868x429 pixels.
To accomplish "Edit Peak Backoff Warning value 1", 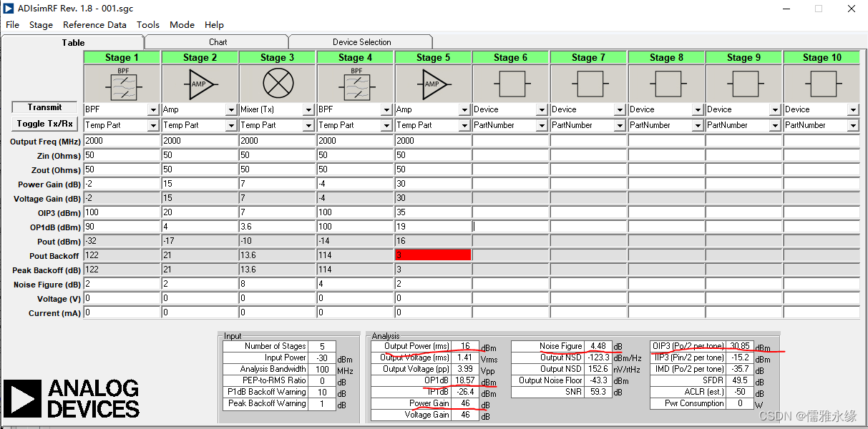I will pyautogui.click(x=321, y=403).
